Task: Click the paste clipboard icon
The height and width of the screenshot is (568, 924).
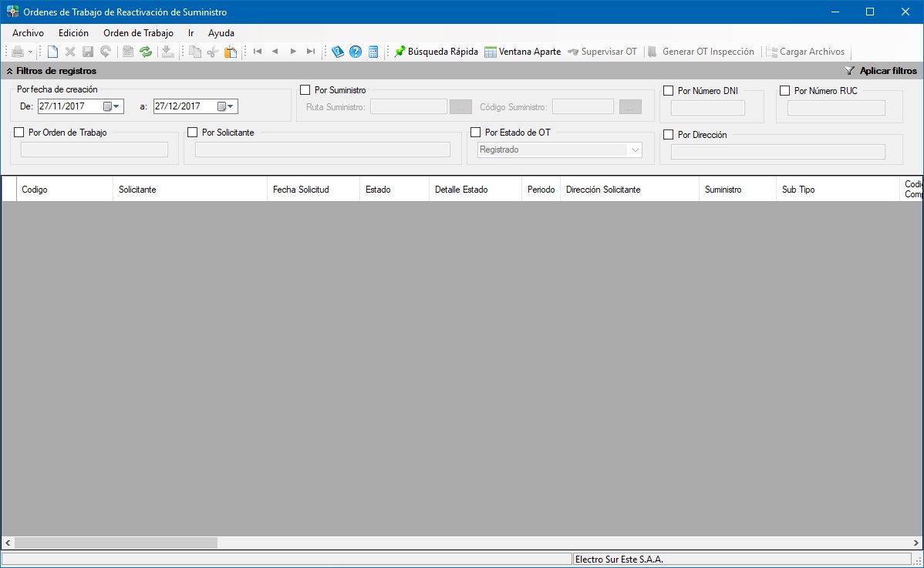Action: click(231, 52)
